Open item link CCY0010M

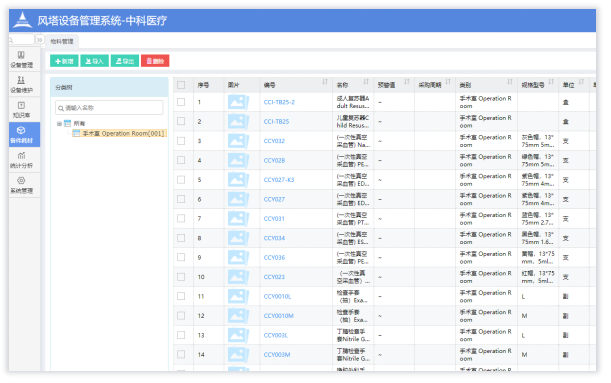click(x=279, y=316)
